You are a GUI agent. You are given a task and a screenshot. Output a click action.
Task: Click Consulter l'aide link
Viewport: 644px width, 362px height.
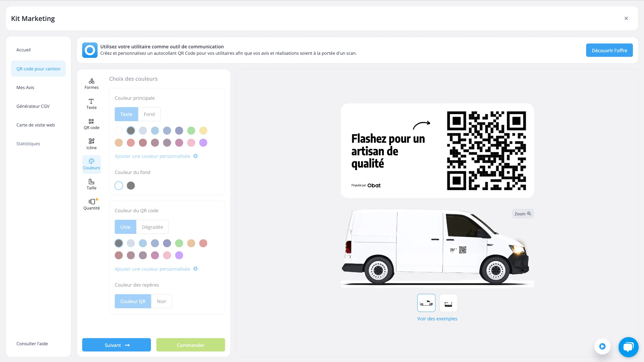pos(32,344)
